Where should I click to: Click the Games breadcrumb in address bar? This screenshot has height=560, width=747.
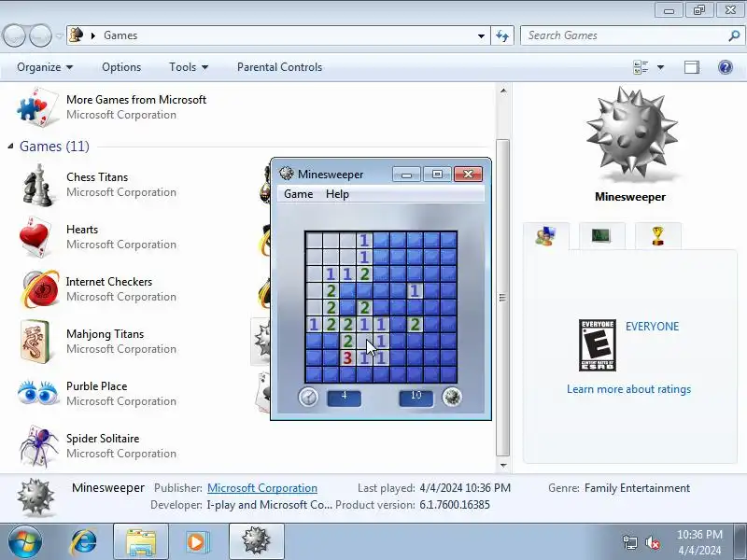[120, 35]
